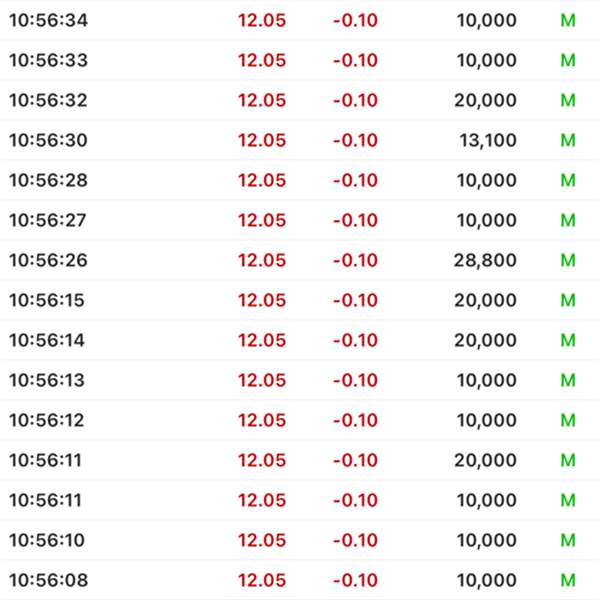Screen dimensions: 600x600
Task: Select the trade row at 10:56:08
Action: (x=300, y=580)
